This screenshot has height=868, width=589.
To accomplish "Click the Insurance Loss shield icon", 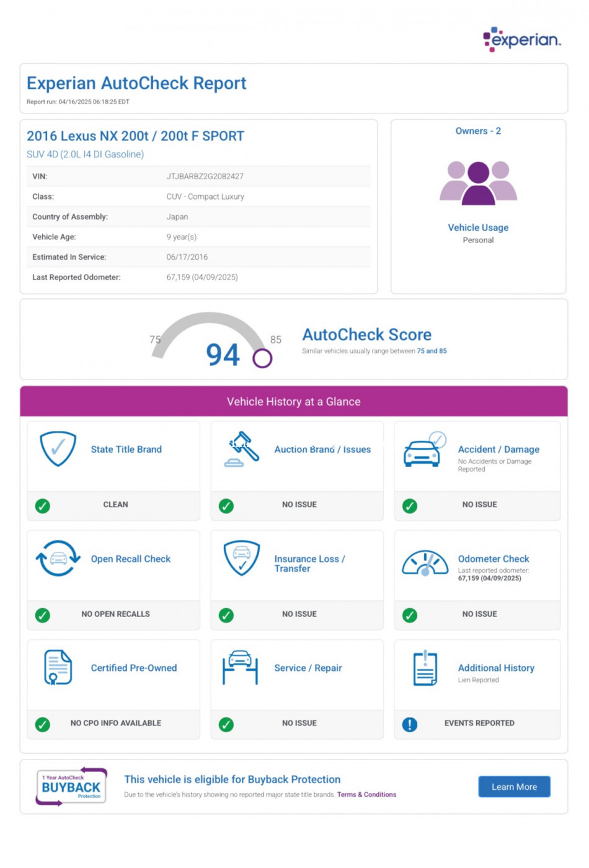I will tap(242, 558).
